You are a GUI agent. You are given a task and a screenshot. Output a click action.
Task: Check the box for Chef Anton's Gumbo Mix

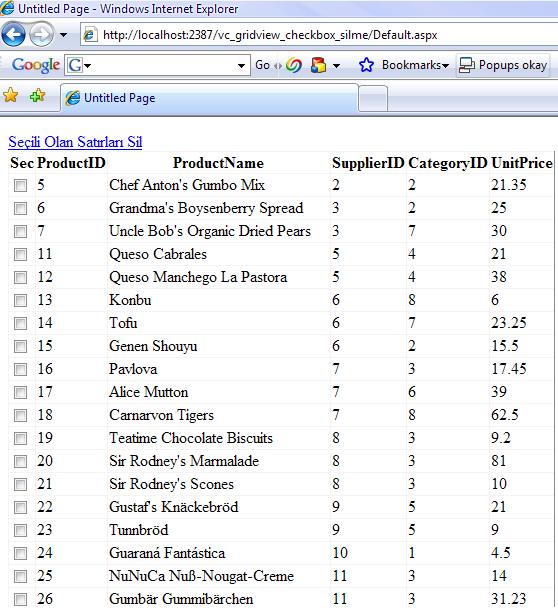(20, 185)
